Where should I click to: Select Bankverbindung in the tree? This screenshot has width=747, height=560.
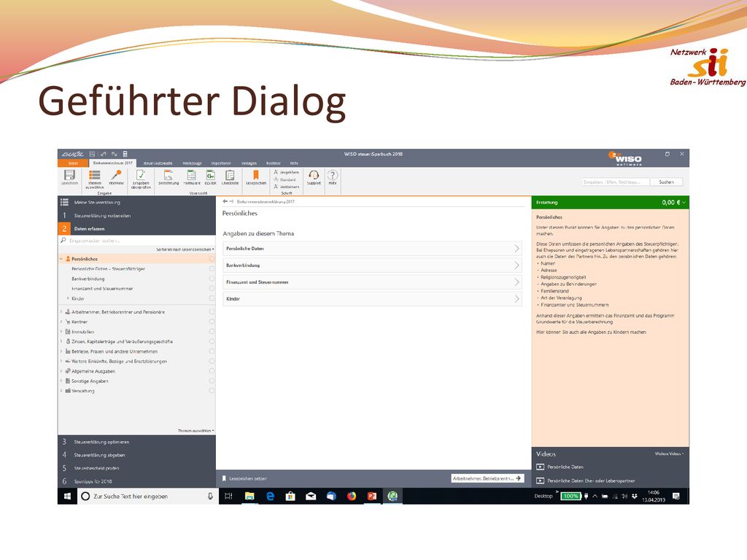pos(88,279)
